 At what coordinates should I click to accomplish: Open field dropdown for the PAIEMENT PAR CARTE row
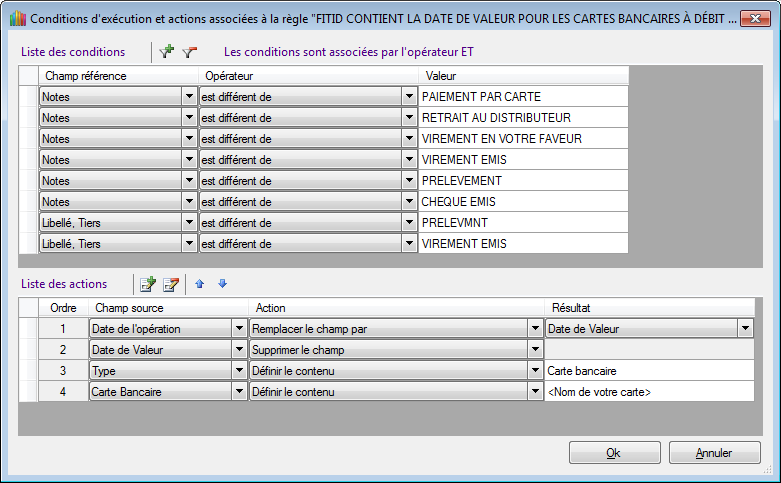[x=189, y=96]
